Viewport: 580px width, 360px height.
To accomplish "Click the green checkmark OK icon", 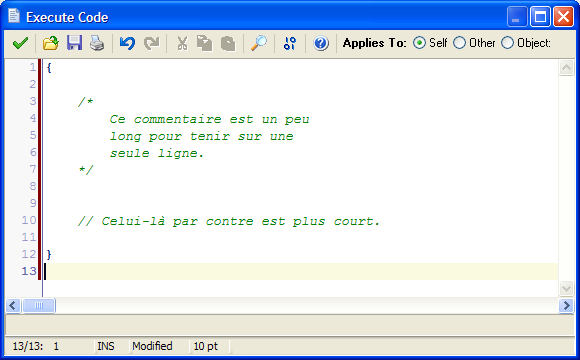I will (x=20, y=43).
